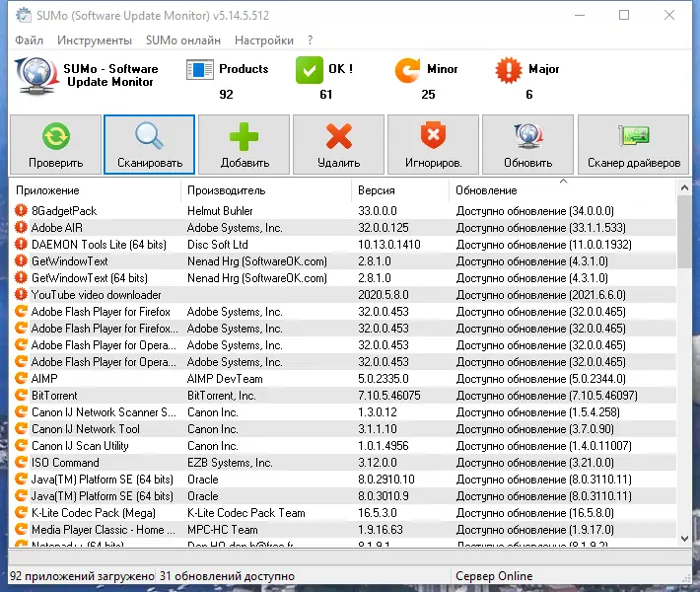Click Disc Soft Ltd publisher cell

tap(218, 244)
